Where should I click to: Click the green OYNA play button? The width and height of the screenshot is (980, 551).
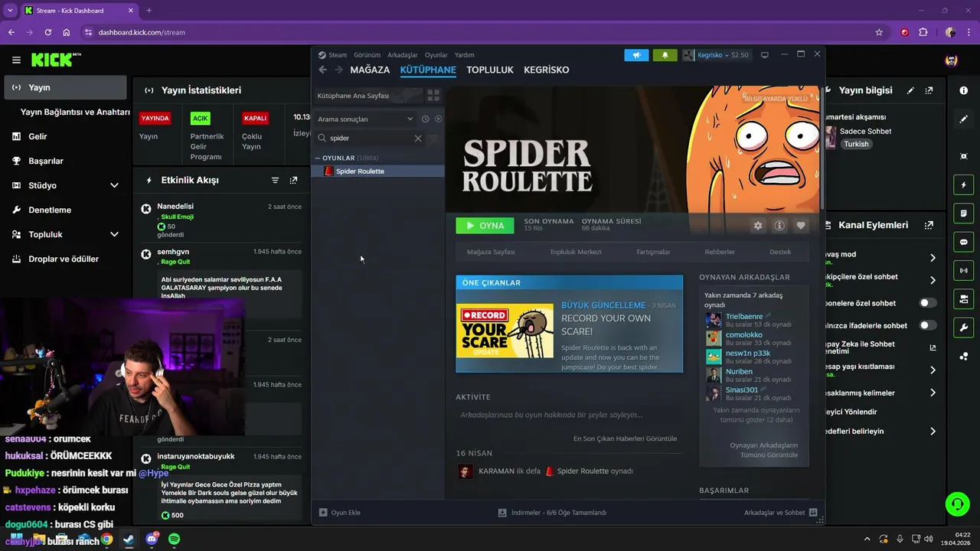pyautogui.click(x=485, y=226)
